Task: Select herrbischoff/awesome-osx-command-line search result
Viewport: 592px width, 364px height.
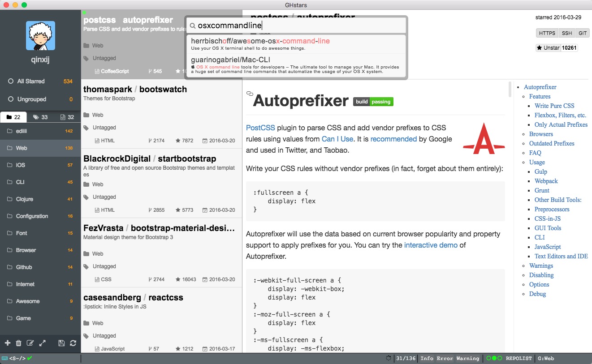Action: pyautogui.click(x=296, y=44)
